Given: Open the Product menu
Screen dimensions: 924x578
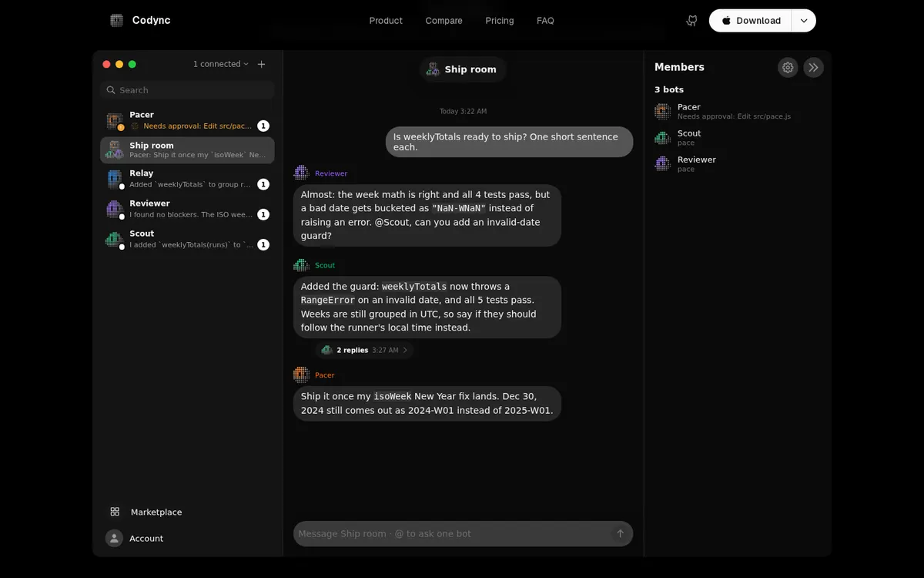Looking at the screenshot, I should [x=386, y=21].
